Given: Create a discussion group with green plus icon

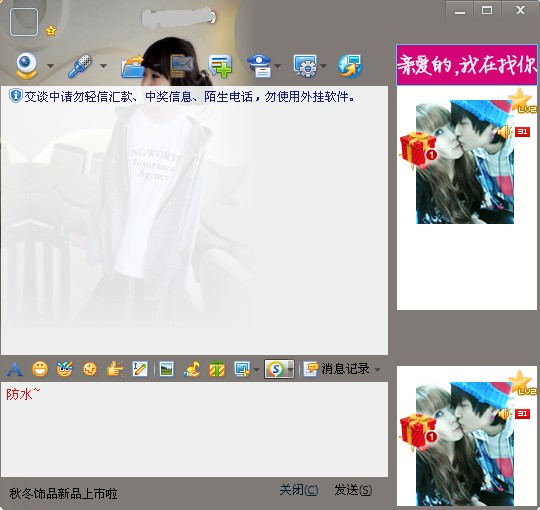Looking at the screenshot, I should click(x=220, y=65).
